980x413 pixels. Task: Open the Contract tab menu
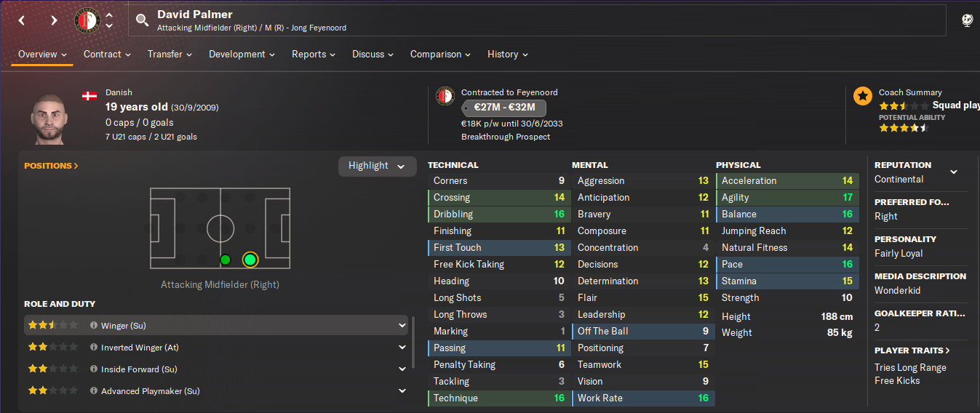(x=107, y=55)
